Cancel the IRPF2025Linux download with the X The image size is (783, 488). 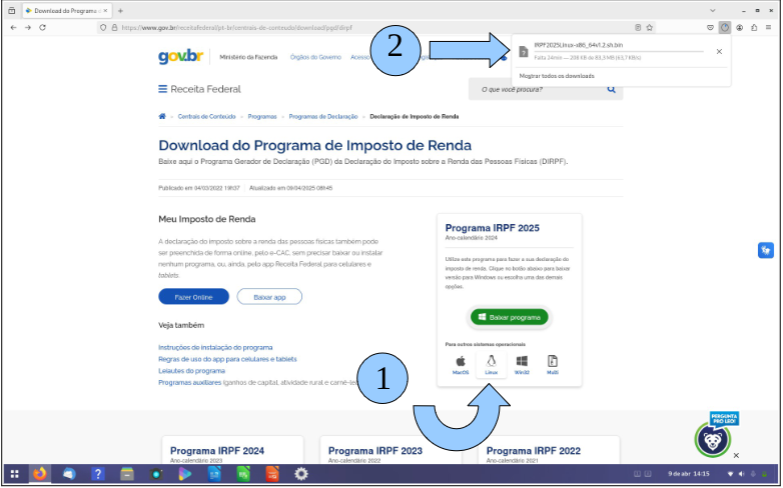(x=719, y=51)
